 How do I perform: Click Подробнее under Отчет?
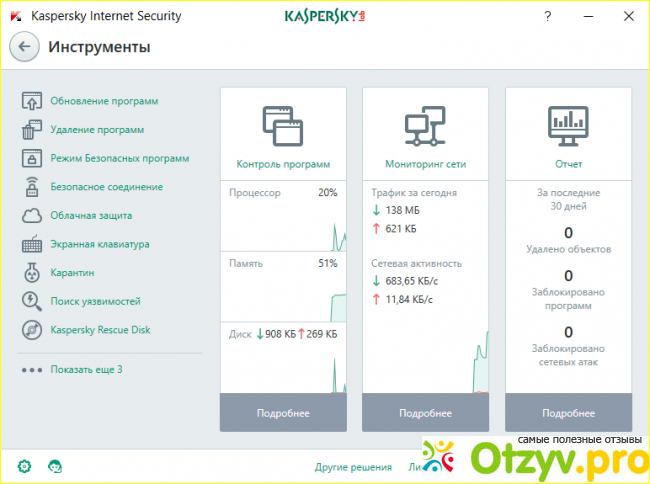tap(568, 413)
